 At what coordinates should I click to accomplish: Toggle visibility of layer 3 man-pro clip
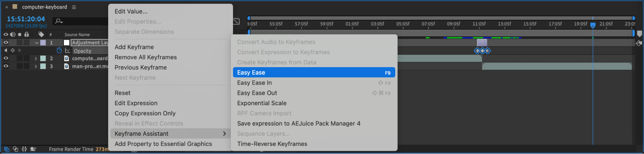6,66
